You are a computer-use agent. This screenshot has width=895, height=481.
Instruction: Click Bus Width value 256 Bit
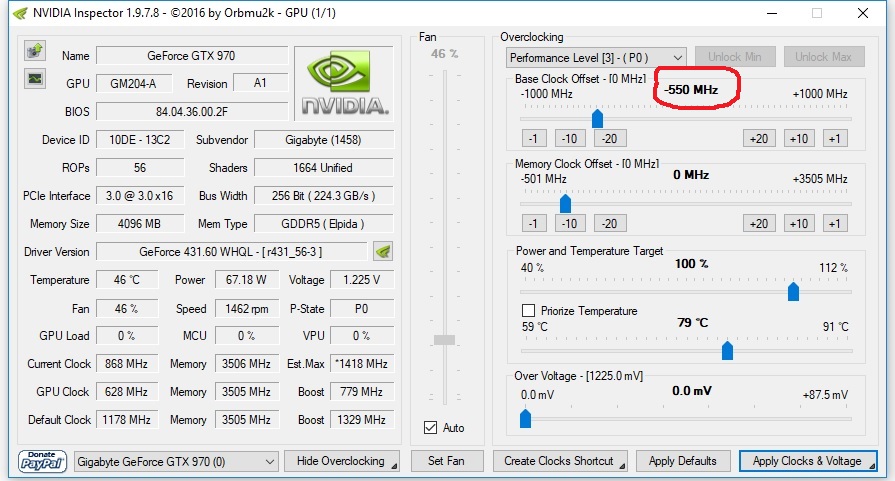(x=324, y=196)
